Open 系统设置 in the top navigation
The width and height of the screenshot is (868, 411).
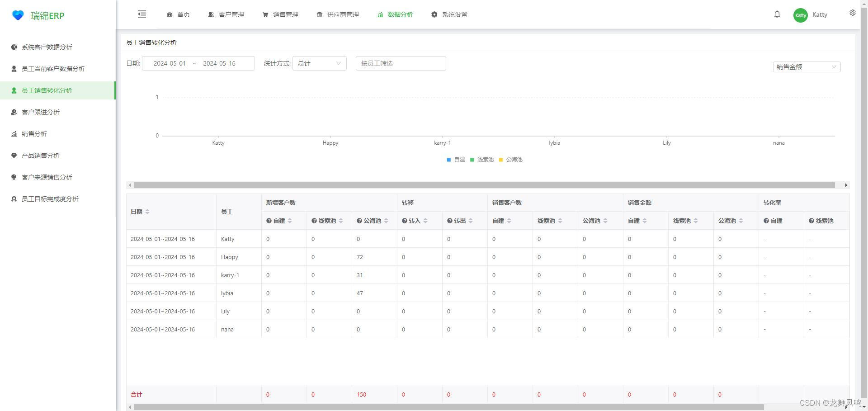click(449, 14)
